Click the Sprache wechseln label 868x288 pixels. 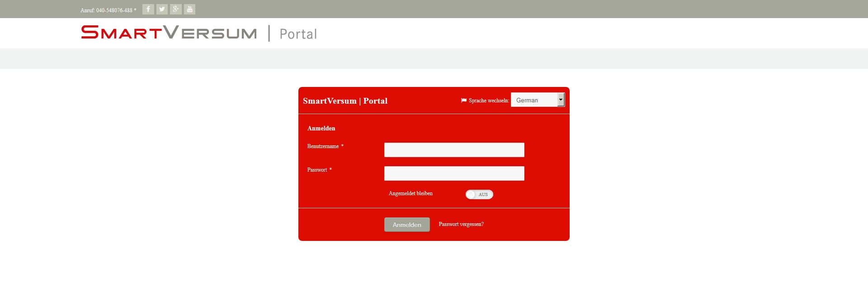(x=489, y=101)
